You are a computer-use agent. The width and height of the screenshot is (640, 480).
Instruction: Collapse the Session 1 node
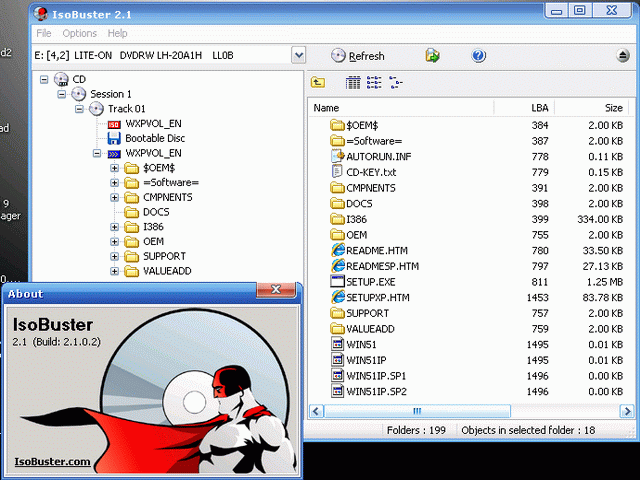click(x=62, y=94)
